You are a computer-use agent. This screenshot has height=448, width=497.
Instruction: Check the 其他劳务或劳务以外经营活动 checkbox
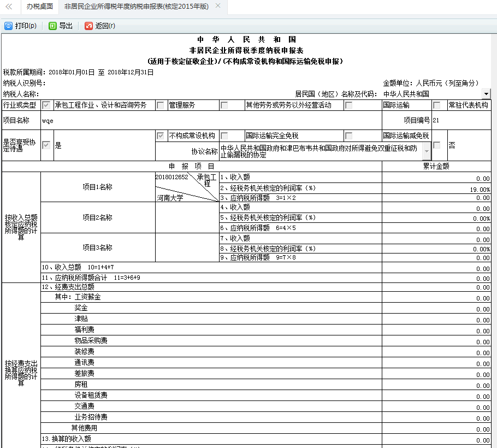tap(224, 105)
